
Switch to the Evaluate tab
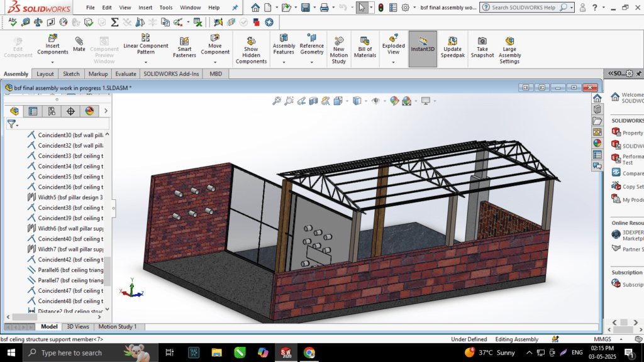[125, 74]
